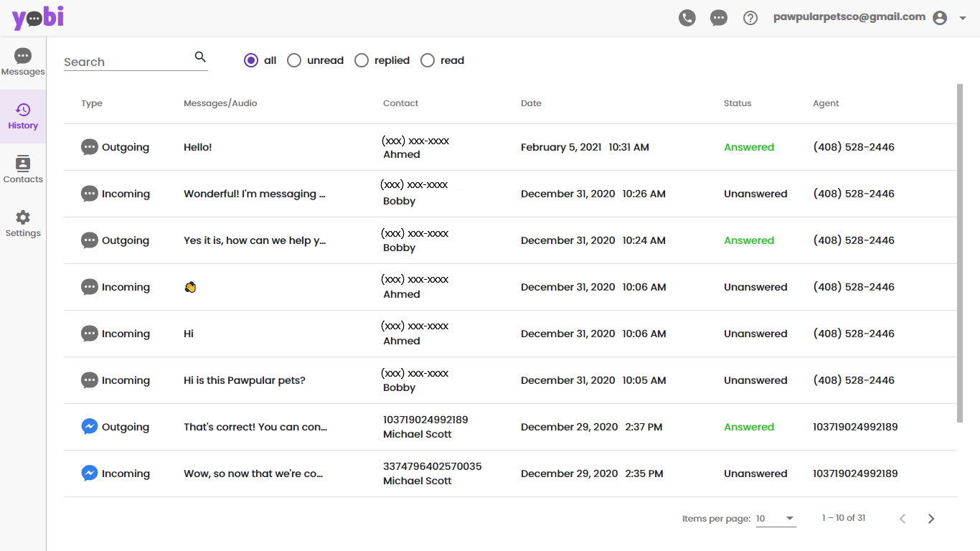This screenshot has height=551, width=980.
Task: Click Unanswered status in the 10:26 AM row
Action: pos(755,194)
